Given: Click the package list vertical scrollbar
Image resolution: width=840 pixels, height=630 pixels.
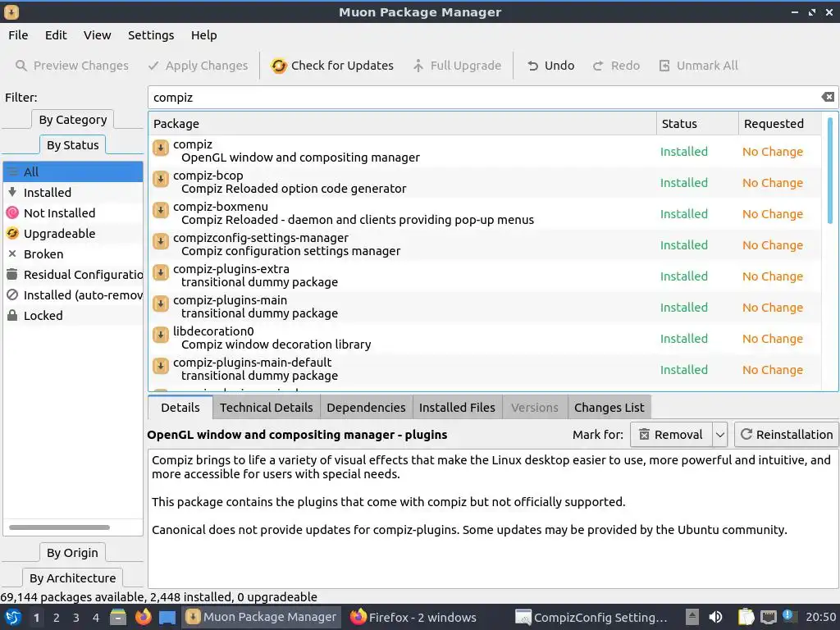Looking at the screenshot, I should (830, 171).
